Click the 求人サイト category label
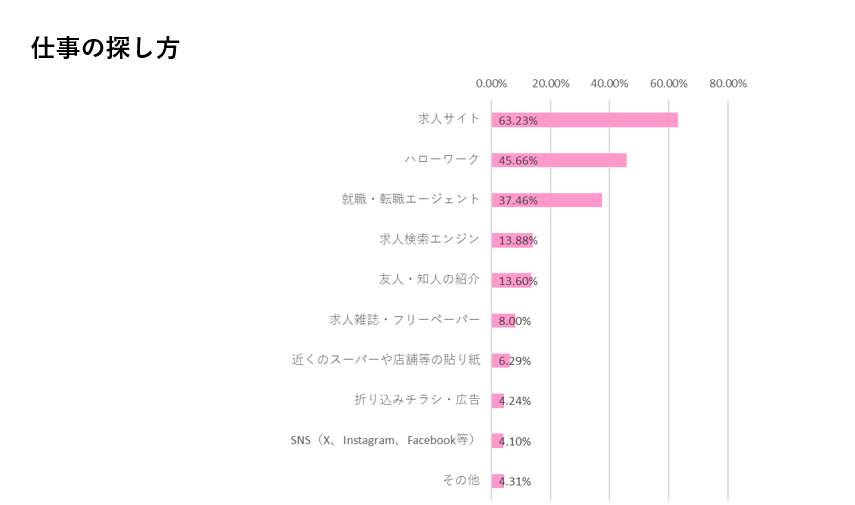This screenshot has height=505, width=855. click(448, 119)
